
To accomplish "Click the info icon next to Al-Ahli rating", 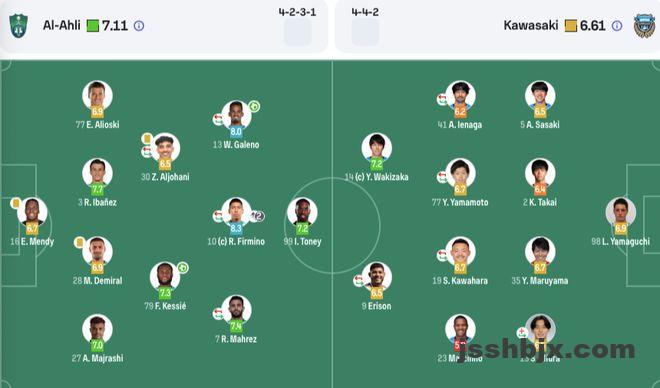I will tap(139, 26).
